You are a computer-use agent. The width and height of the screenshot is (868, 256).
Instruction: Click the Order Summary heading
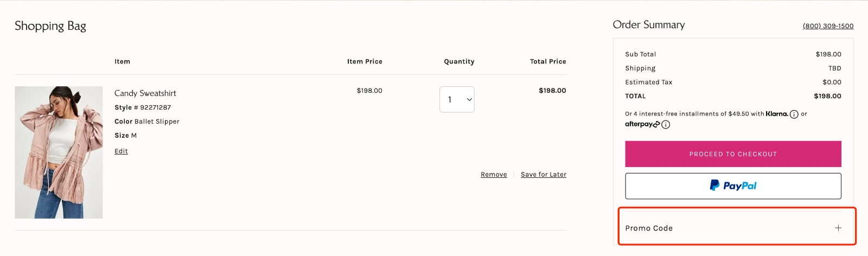[649, 25]
